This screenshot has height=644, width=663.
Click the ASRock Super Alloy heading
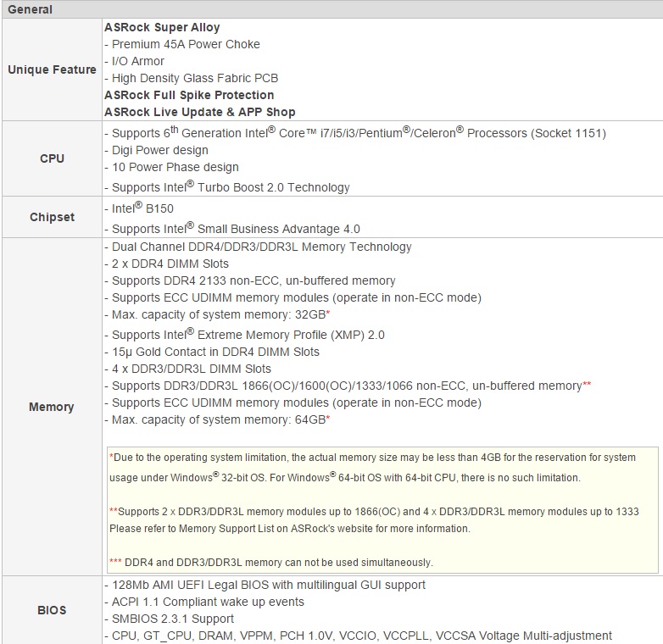point(162,27)
